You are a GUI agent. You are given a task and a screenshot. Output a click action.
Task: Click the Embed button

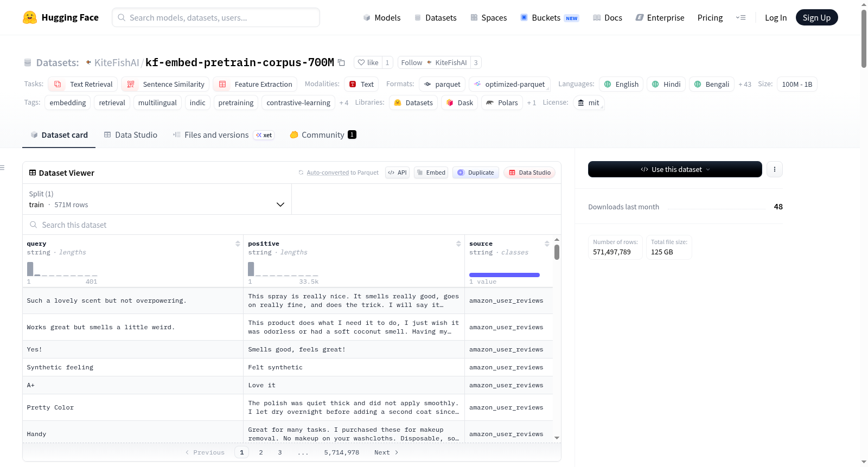pyautogui.click(x=431, y=172)
